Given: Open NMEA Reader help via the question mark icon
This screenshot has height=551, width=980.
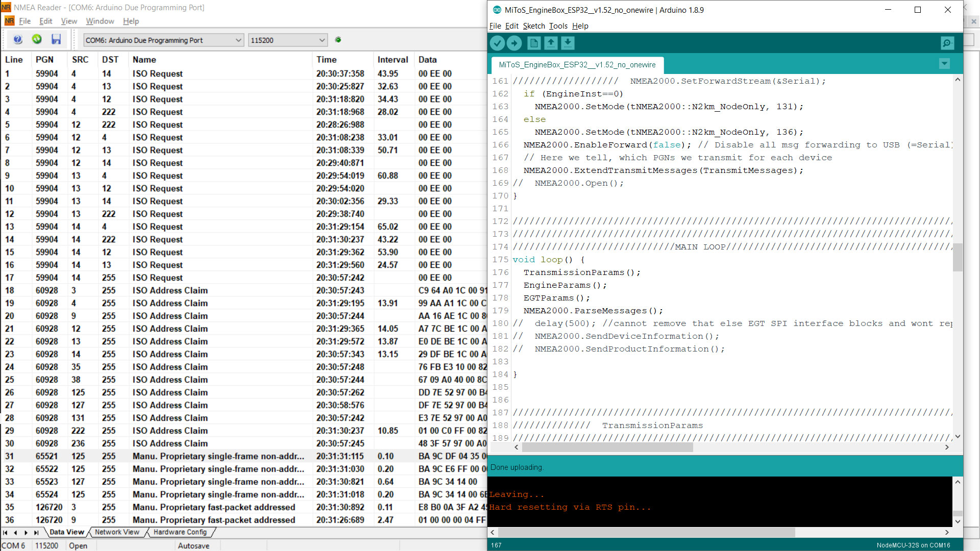Looking at the screenshot, I should coord(17,39).
